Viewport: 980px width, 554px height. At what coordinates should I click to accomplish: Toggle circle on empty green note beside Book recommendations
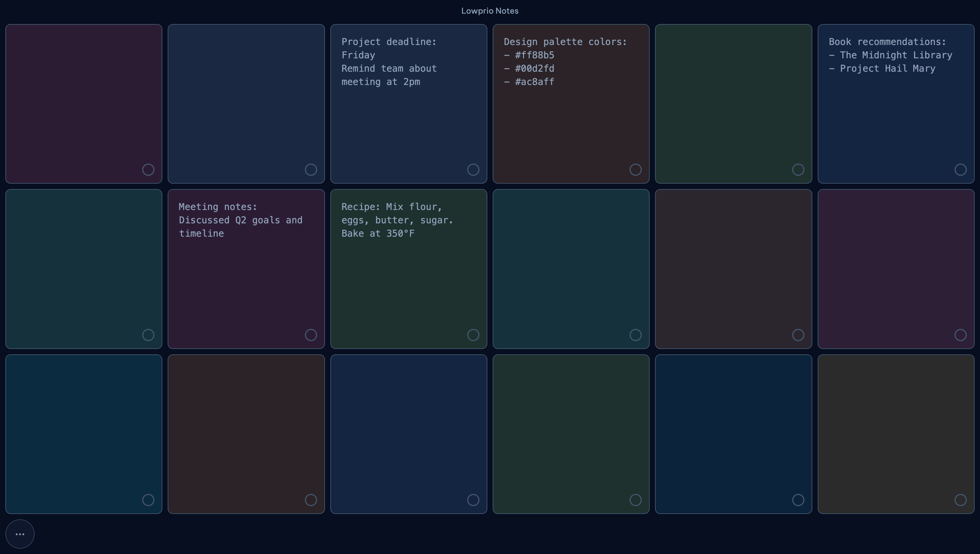(798, 169)
